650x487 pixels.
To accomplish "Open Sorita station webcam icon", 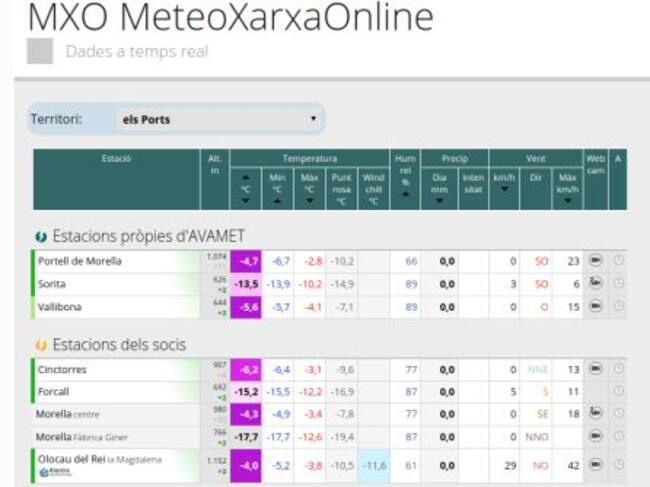I will (x=595, y=284).
